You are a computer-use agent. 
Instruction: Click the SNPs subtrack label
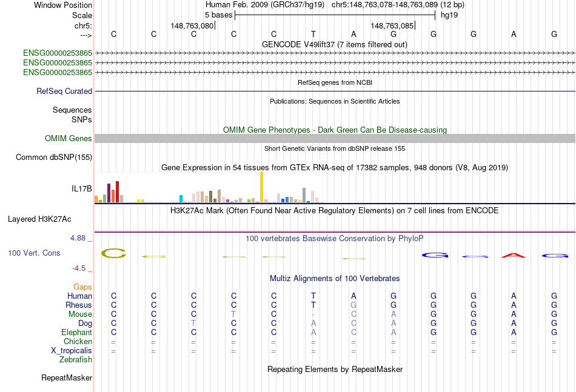coord(82,119)
